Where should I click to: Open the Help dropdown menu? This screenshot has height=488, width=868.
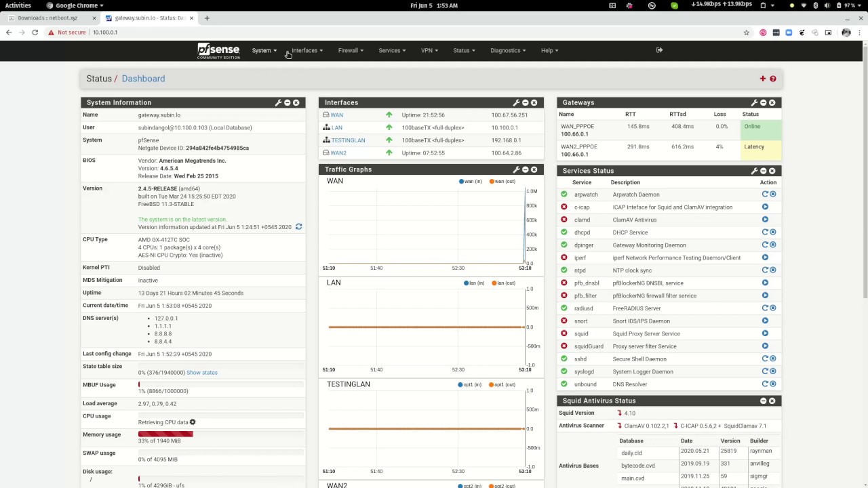click(x=549, y=51)
